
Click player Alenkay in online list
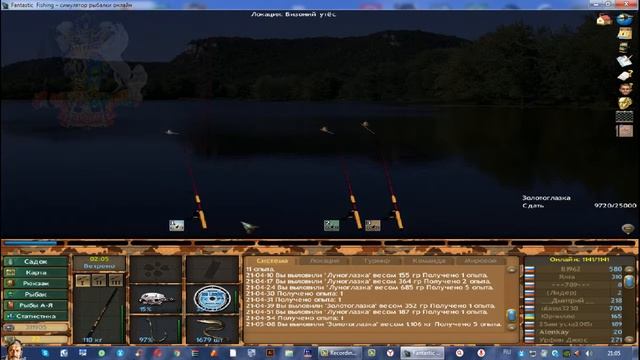coord(573,332)
